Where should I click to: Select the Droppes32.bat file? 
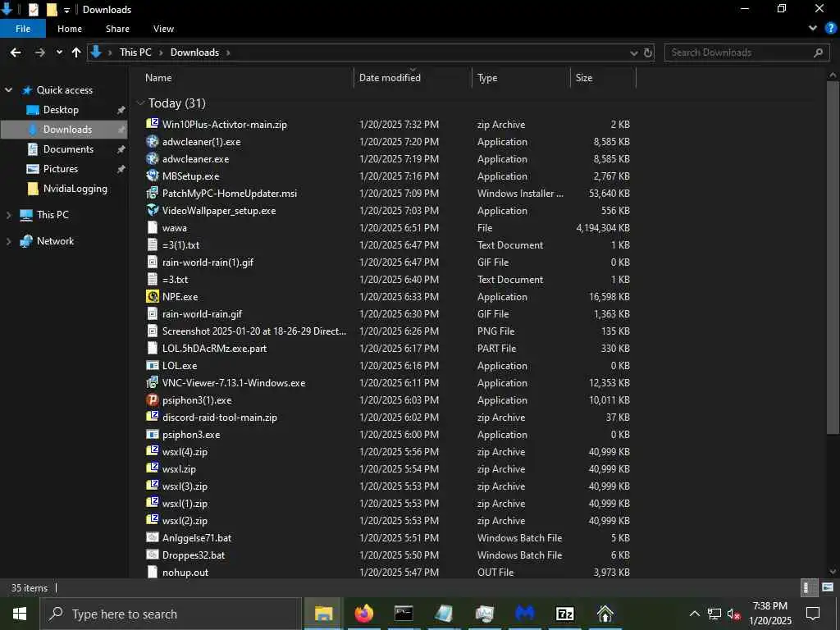pyautogui.click(x=194, y=555)
